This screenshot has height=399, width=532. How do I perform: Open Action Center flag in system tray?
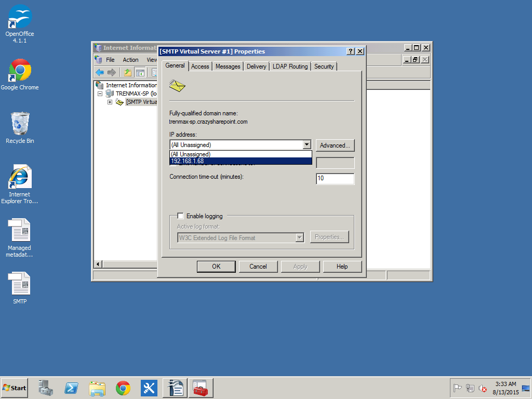(457, 388)
